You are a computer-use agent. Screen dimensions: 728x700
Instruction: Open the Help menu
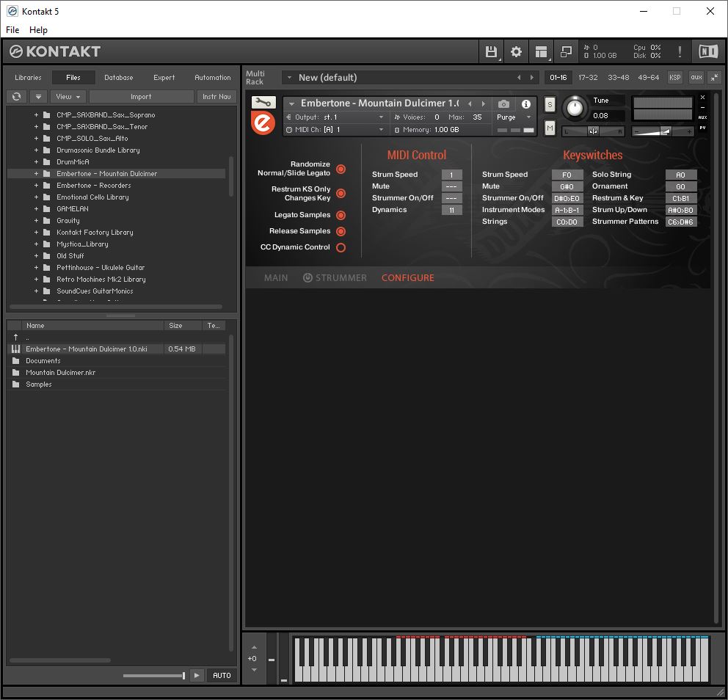(x=38, y=29)
